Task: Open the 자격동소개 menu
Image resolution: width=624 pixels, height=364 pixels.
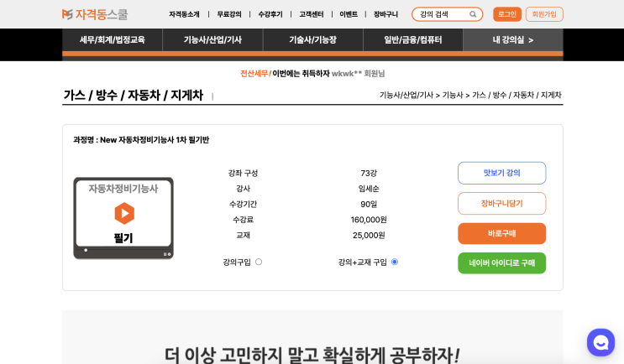Action: (184, 14)
